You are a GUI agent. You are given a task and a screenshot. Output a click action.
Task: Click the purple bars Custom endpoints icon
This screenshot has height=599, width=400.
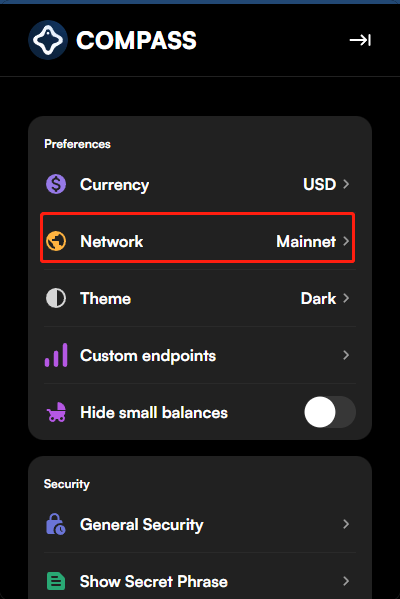(x=56, y=355)
